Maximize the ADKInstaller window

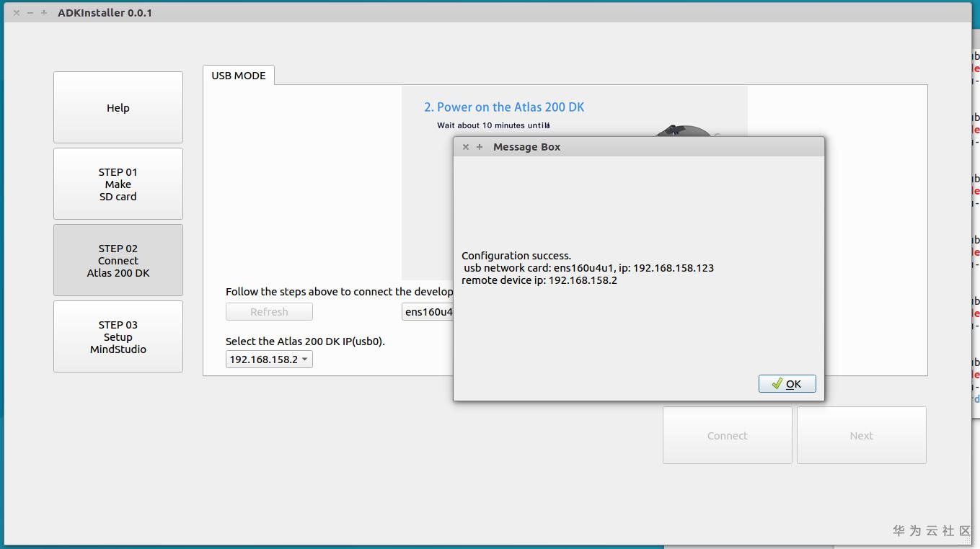(44, 13)
